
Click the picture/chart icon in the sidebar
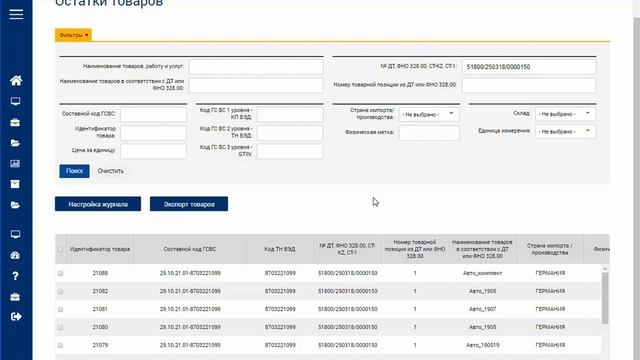coord(15,164)
